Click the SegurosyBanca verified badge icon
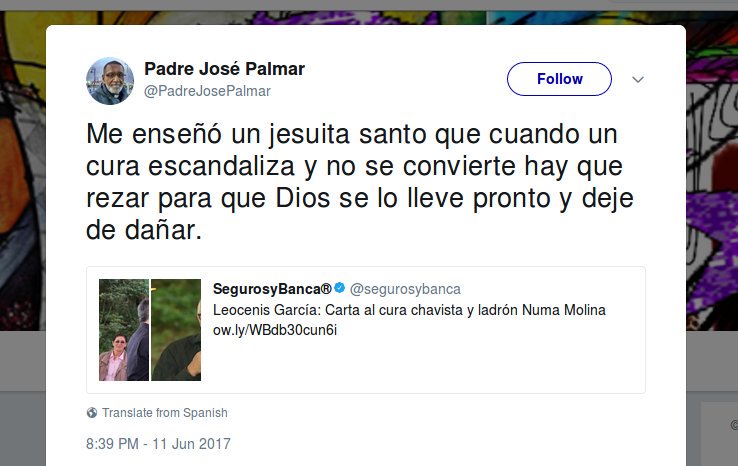 pos(339,288)
